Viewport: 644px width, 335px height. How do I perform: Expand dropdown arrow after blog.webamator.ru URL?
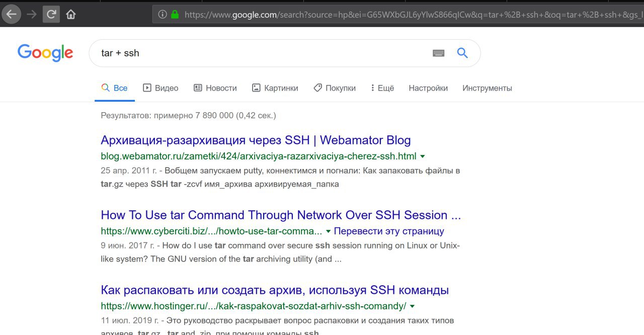coord(423,156)
